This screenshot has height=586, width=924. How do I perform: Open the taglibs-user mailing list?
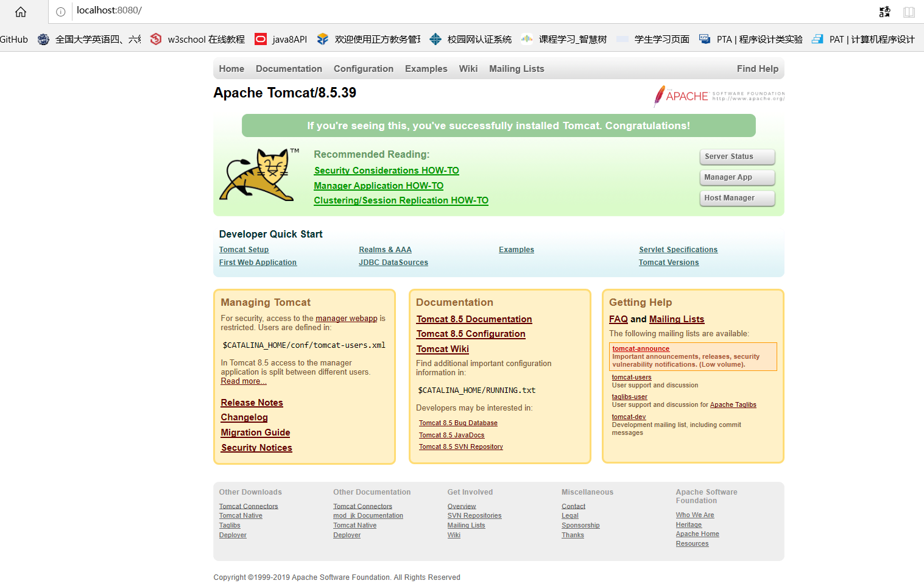click(x=629, y=397)
